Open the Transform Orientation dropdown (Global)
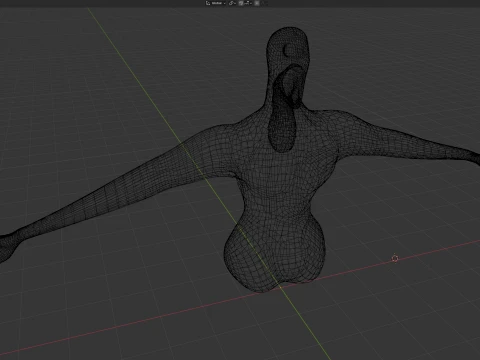 [x=215, y=3]
